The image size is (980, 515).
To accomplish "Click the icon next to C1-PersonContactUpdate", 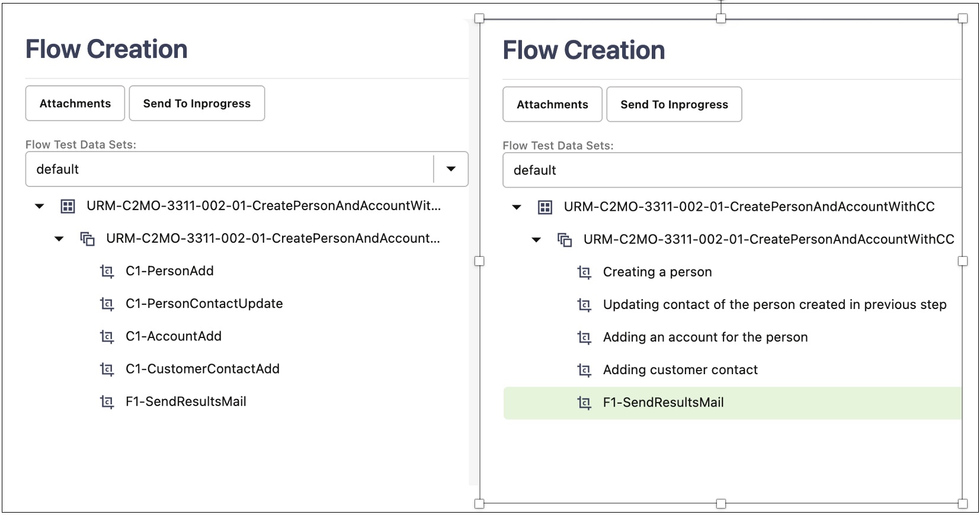I will point(107,304).
